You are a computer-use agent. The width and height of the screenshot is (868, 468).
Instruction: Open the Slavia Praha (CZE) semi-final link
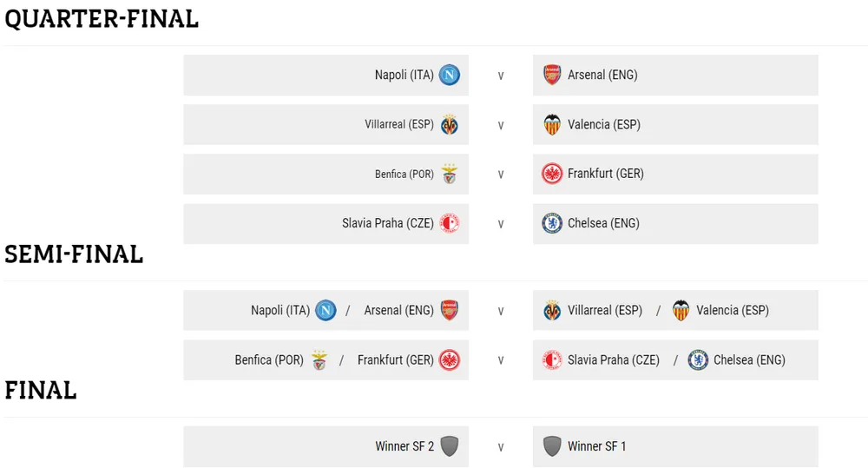614,360
